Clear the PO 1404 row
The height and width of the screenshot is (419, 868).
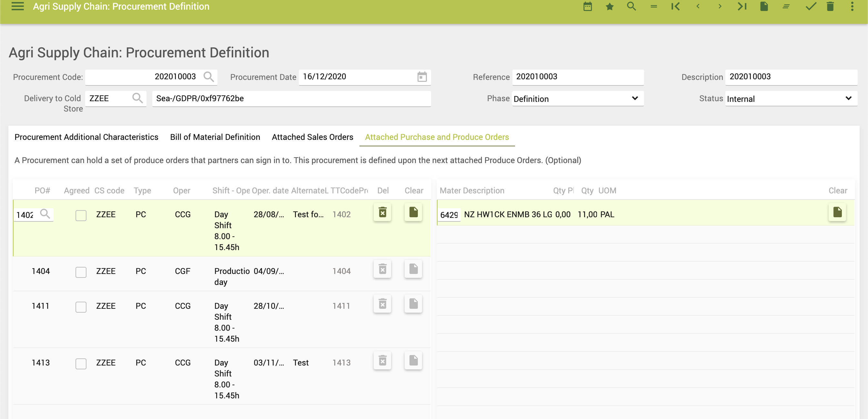[413, 269]
